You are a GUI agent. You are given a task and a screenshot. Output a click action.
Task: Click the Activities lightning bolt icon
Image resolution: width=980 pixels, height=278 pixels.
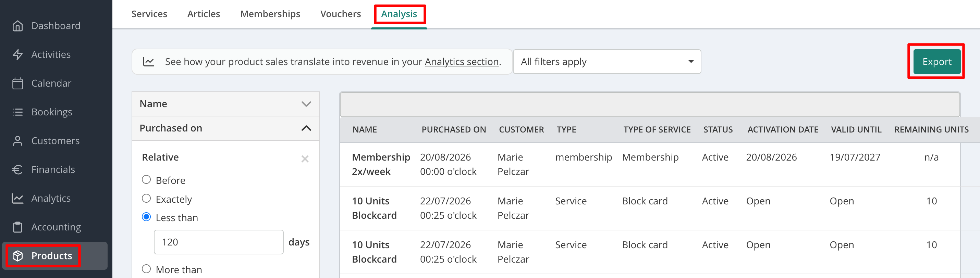tap(17, 54)
